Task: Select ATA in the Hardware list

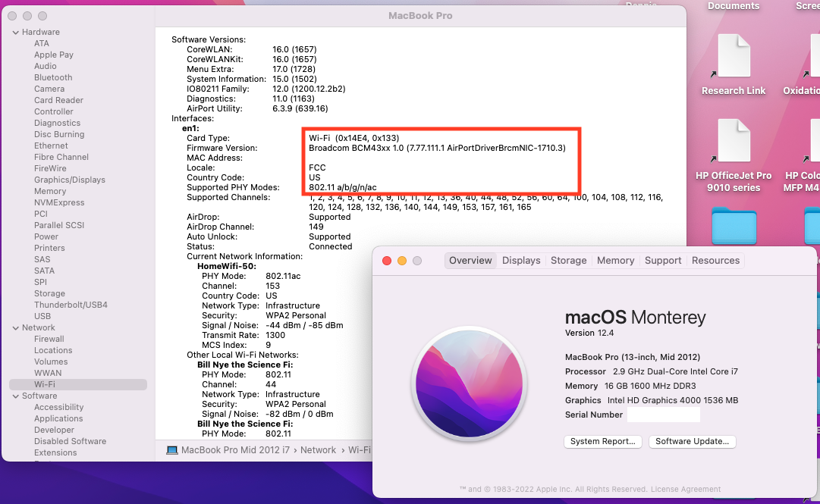Action: (x=42, y=43)
